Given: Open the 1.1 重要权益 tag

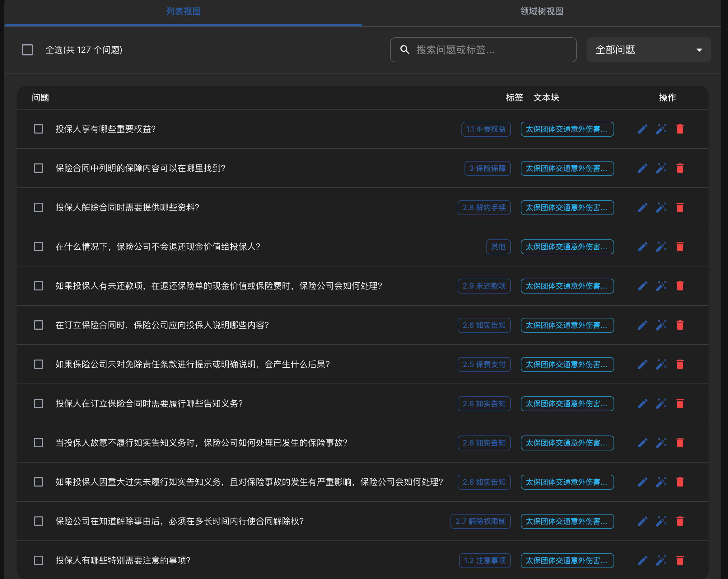Looking at the screenshot, I should click(x=486, y=129).
